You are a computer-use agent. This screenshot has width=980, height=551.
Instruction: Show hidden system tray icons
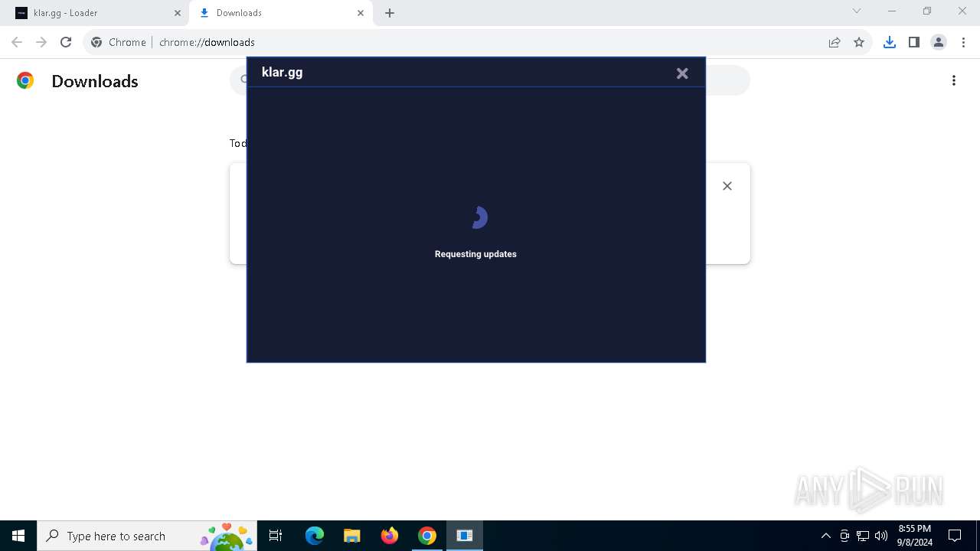(x=826, y=536)
